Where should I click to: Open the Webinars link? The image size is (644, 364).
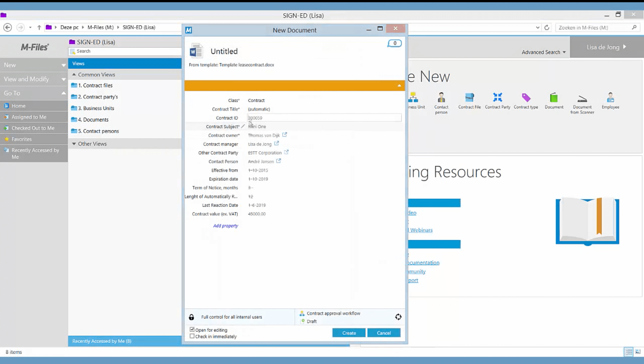(x=420, y=230)
